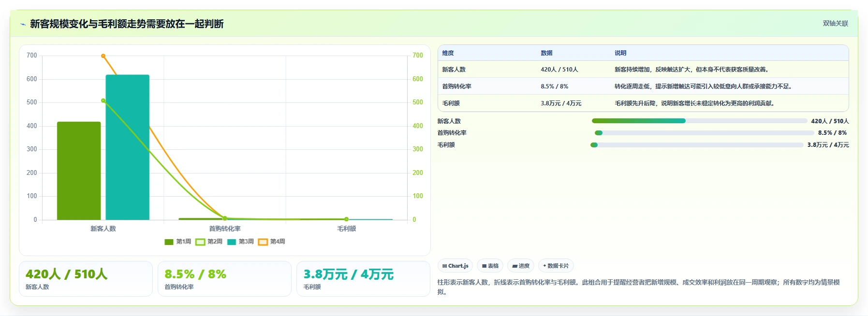Viewport: 868px width, 316px height.
Task: Select the 进度 tag
Action: [x=521, y=266]
